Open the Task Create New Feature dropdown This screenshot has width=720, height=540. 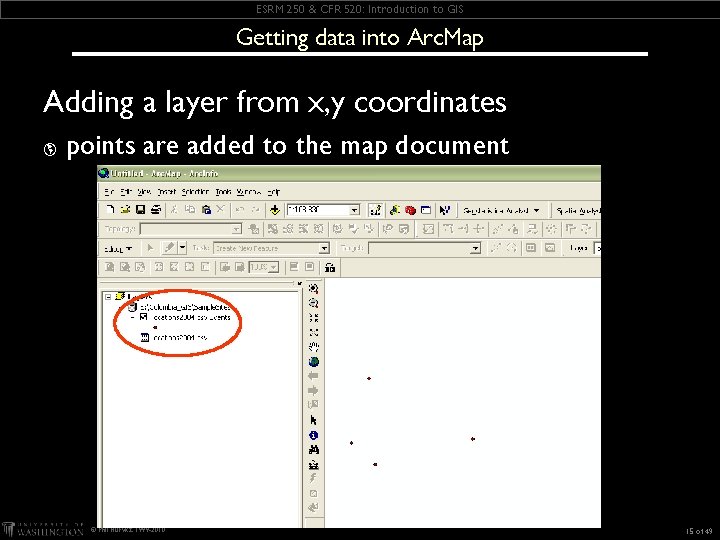click(x=324, y=248)
